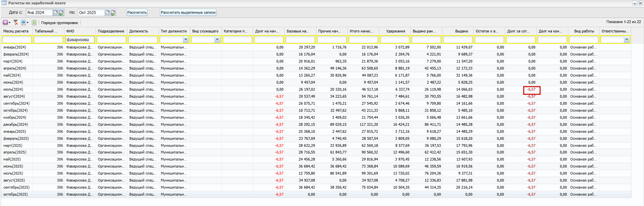
Task: Click the green-arrow date icon beside Окт 2025
Action: click(113, 13)
